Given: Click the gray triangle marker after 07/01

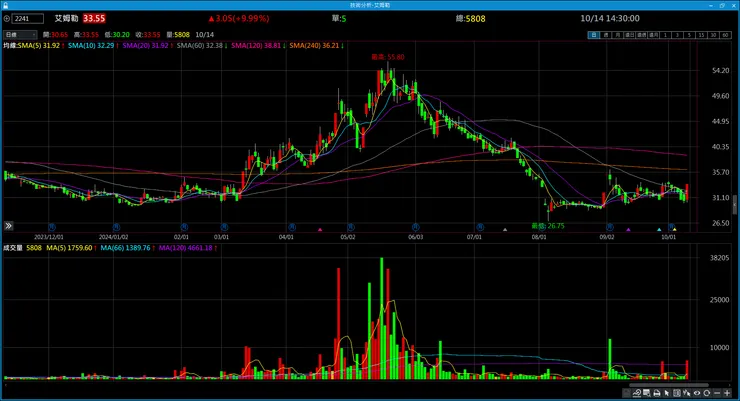Looking at the screenshot, I should coord(505,230).
